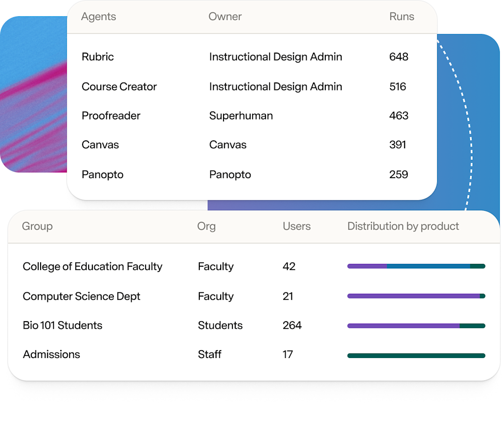Click the Staff org cell
Image resolution: width=504 pixels, height=421 pixels.
(x=210, y=354)
